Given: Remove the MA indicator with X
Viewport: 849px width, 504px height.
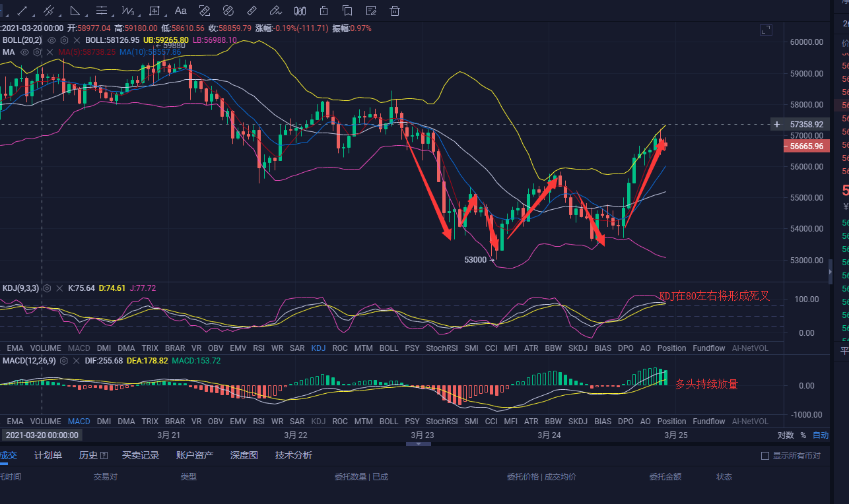Looking at the screenshot, I should 50,52.
